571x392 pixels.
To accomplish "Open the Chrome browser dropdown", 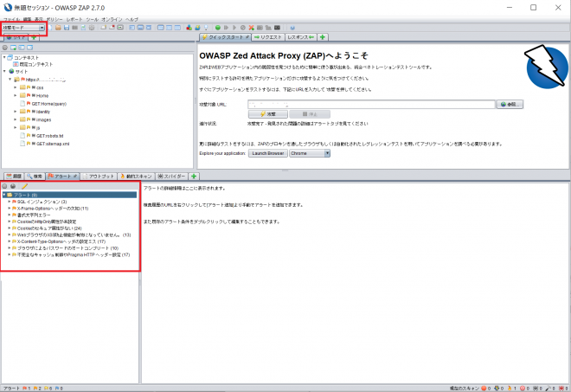I will (x=310, y=153).
